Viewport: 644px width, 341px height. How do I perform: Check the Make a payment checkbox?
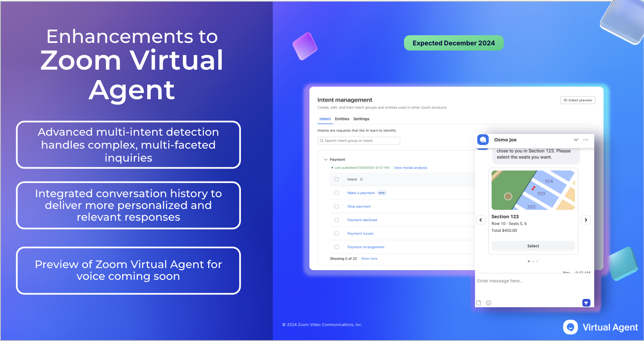[x=337, y=193]
